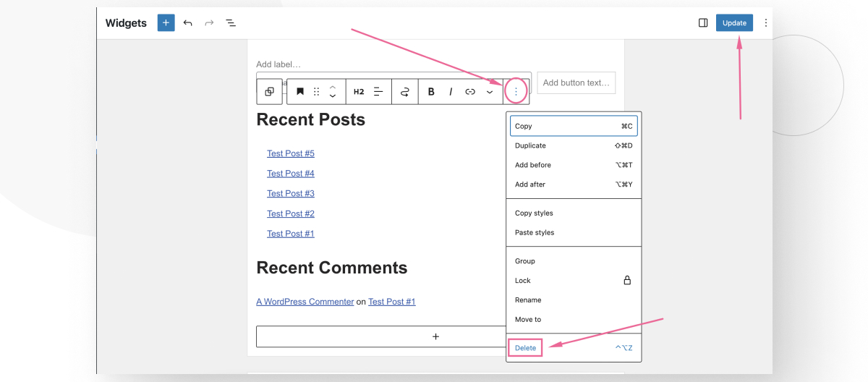
Task: Change heading level H2
Action: [x=359, y=92]
